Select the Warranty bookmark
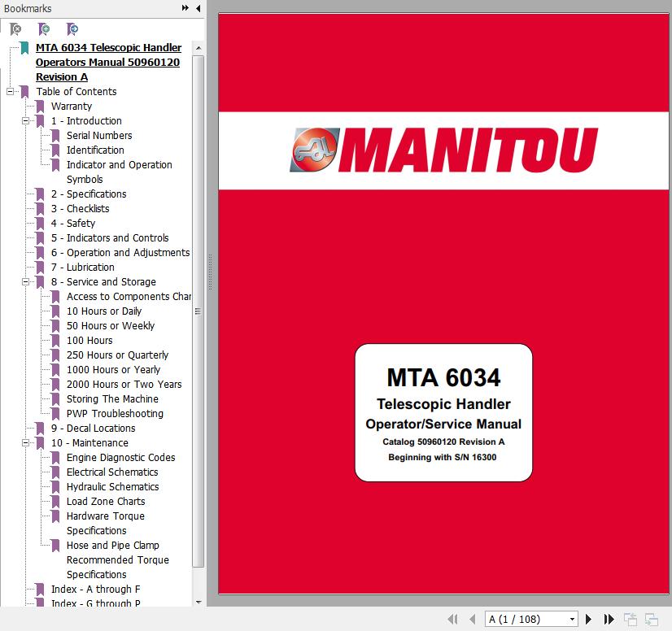 point(72,107)
